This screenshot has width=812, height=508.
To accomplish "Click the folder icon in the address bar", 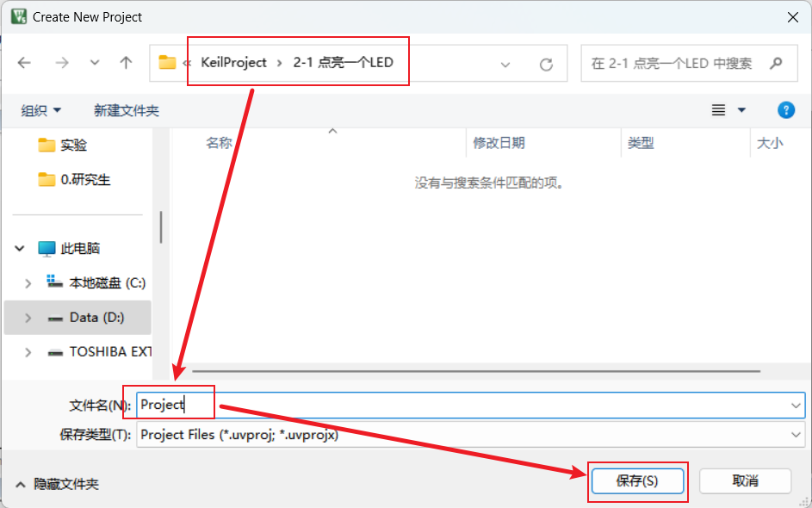I will [x=167, y=63].
